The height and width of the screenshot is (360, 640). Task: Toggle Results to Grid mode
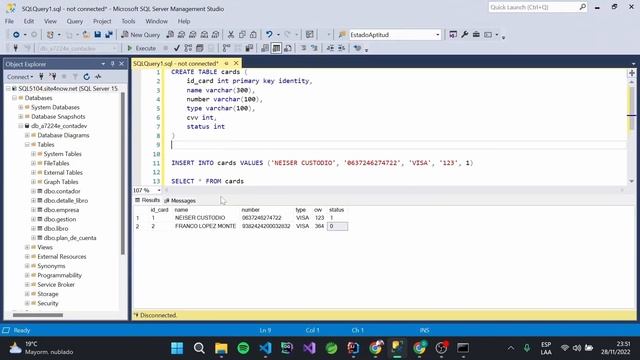tap(276, 48)
